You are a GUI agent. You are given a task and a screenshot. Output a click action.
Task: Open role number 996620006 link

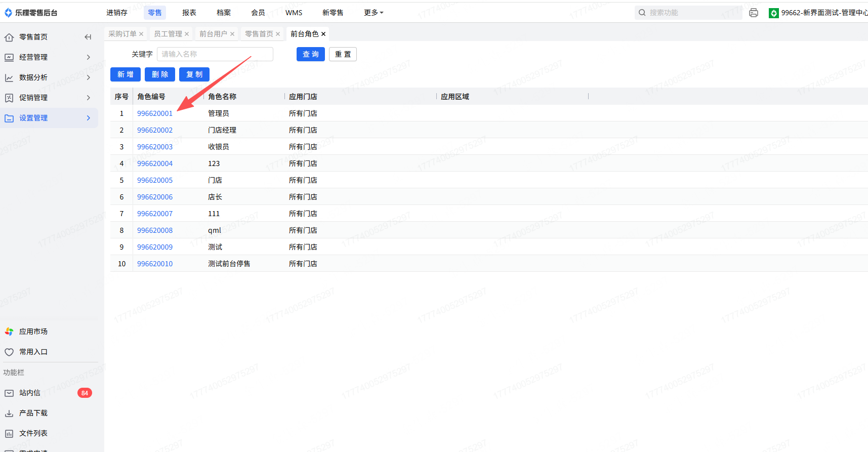[155, 197]
